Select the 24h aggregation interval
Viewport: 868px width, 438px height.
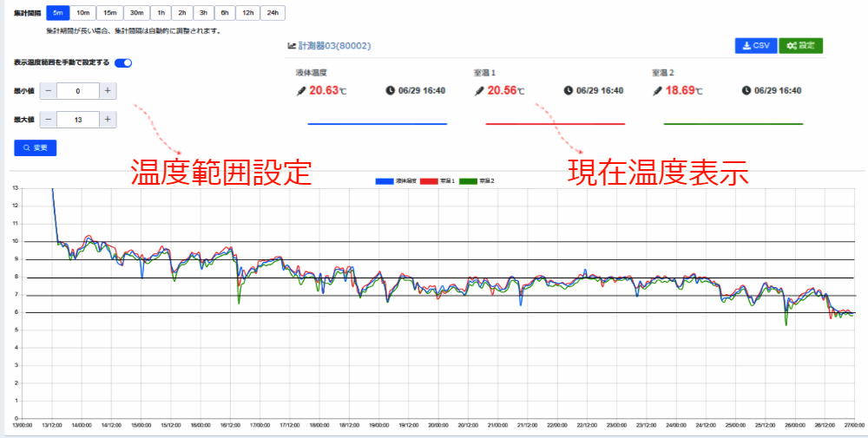point(273,13)
